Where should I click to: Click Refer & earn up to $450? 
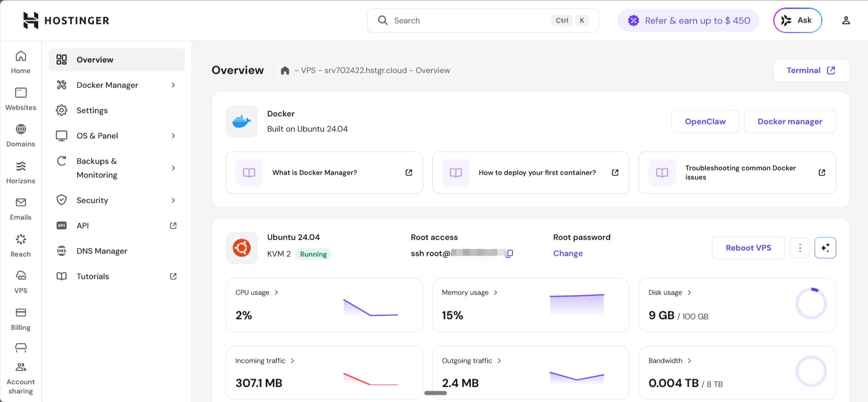click(x=688, y=20)
